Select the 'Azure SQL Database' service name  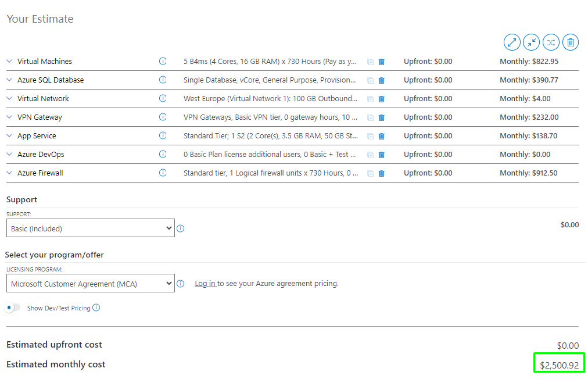(x=51, y=80)
